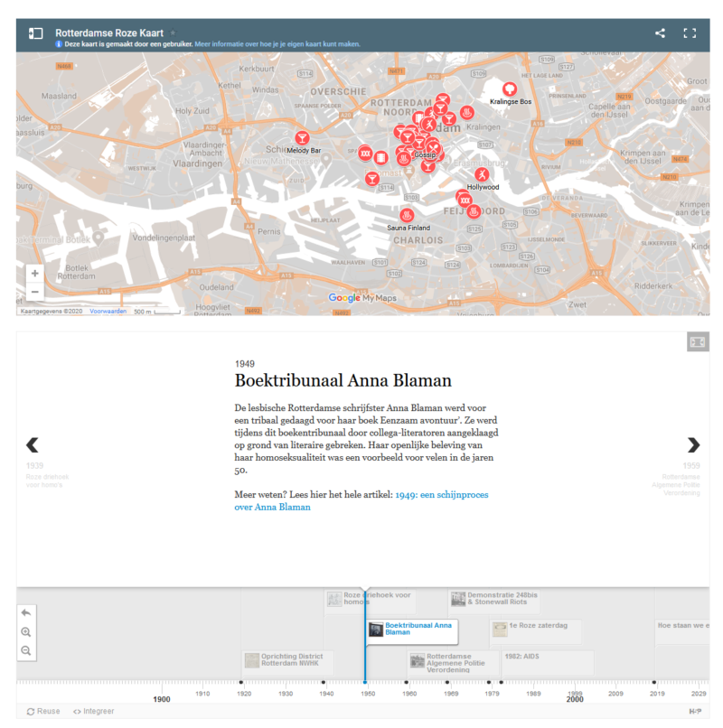Click the CHARLOIS district label on map
Viewport: 723px width, 728px height.
coord(418,240)
